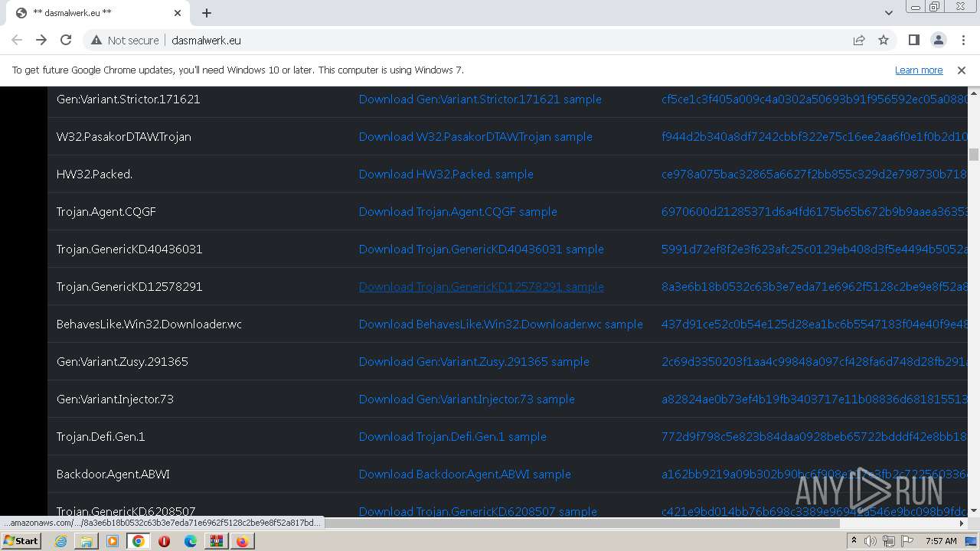Launch Firefox from the taskbar
The height and width of the screenshot is (551, 980).
[x=242, y=541]
